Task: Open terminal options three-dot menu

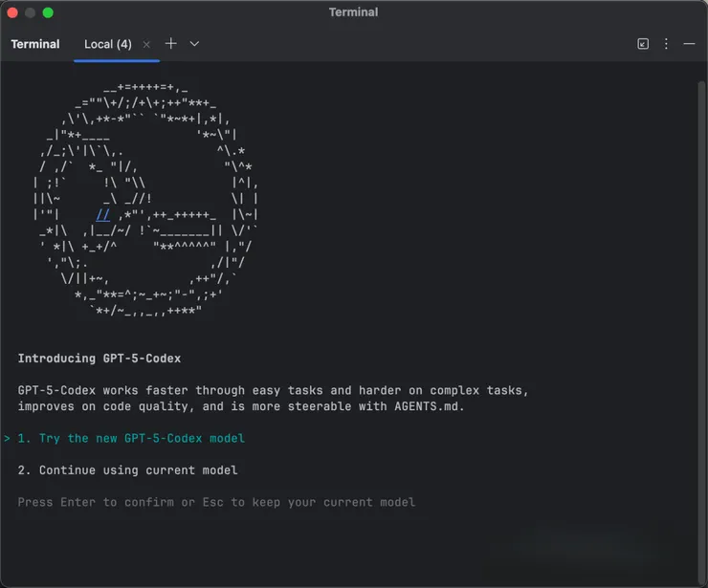Action: click(x=666, y=44)
